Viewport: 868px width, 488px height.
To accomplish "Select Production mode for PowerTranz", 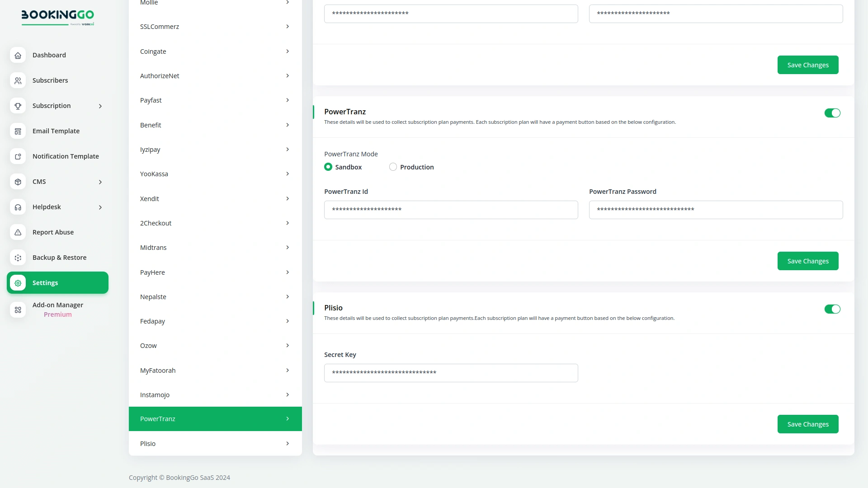I will (393, 167).
